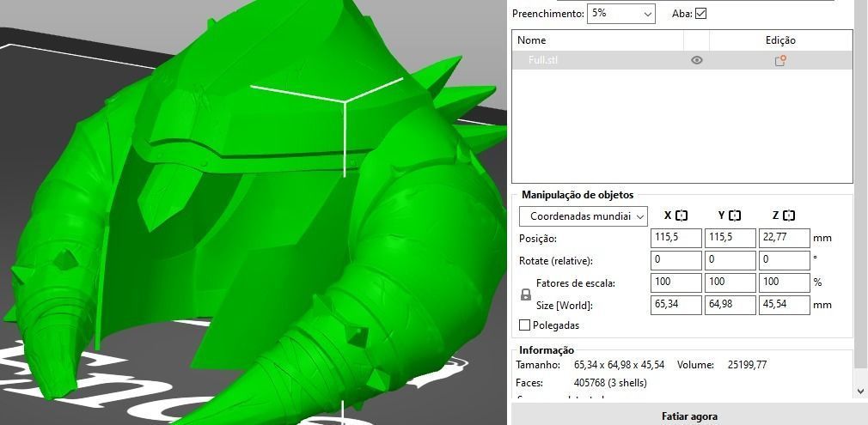Screen dimensions: 868x425
Task: Click the scrollbar down arrow
Action: point(861,391)
